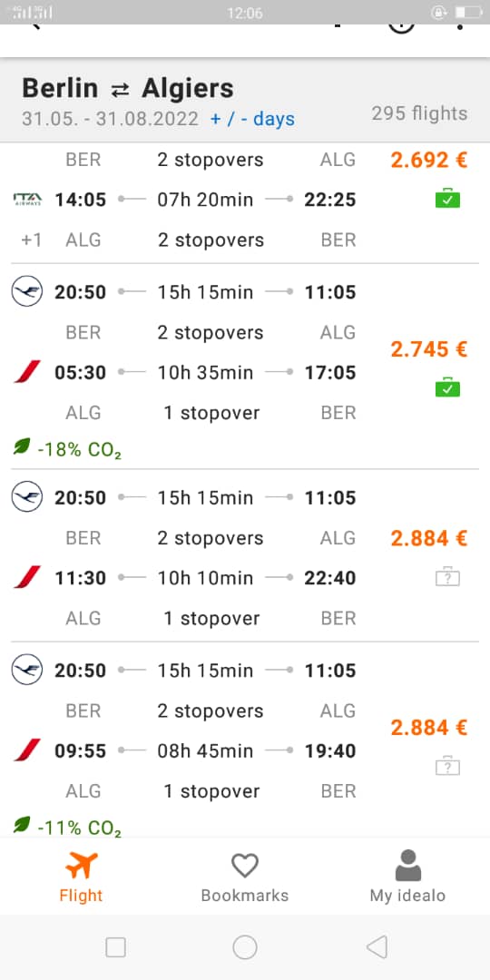Open Bookmarks heart icon
The image size is (490, 980).
click(x=244, y=866)
